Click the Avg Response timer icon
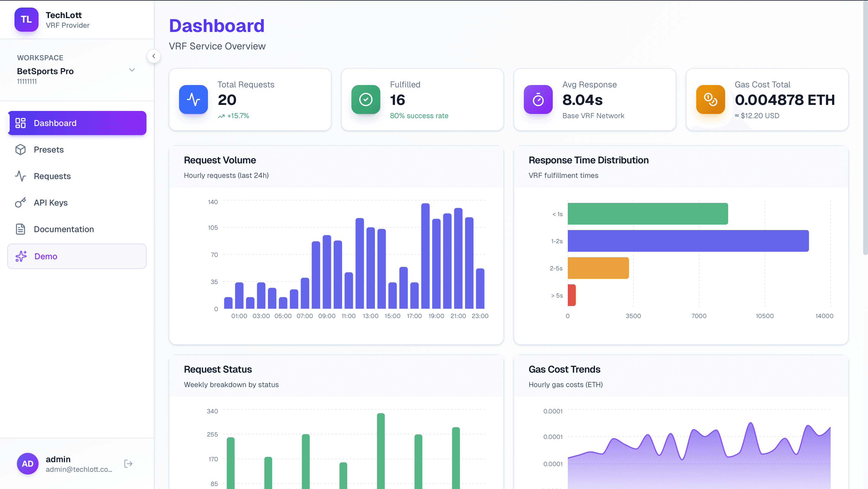 pos(538,99)
